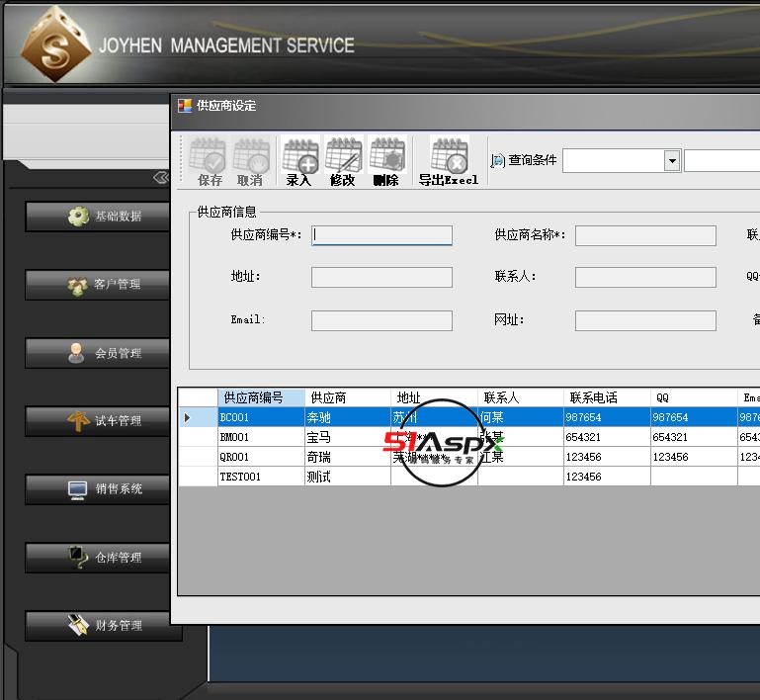Viewport: 760px width, 700px height.
Task: Click the JOYHEN dice logo
Action: [x=56, y=46]
